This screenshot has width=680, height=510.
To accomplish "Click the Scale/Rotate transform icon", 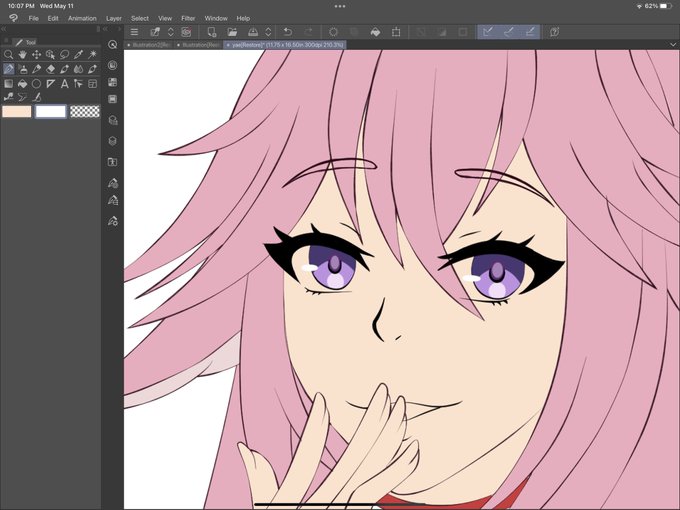I will click(396, 32).
